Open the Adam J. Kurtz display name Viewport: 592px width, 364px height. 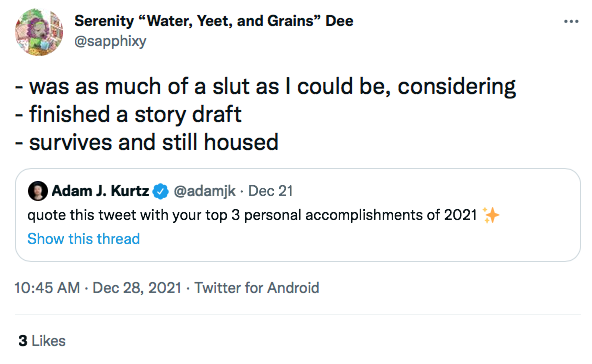click(100, 191)
